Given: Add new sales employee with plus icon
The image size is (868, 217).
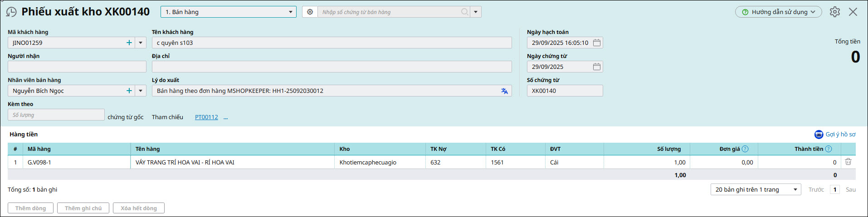Looking at the screenshot, I should 129,91.
